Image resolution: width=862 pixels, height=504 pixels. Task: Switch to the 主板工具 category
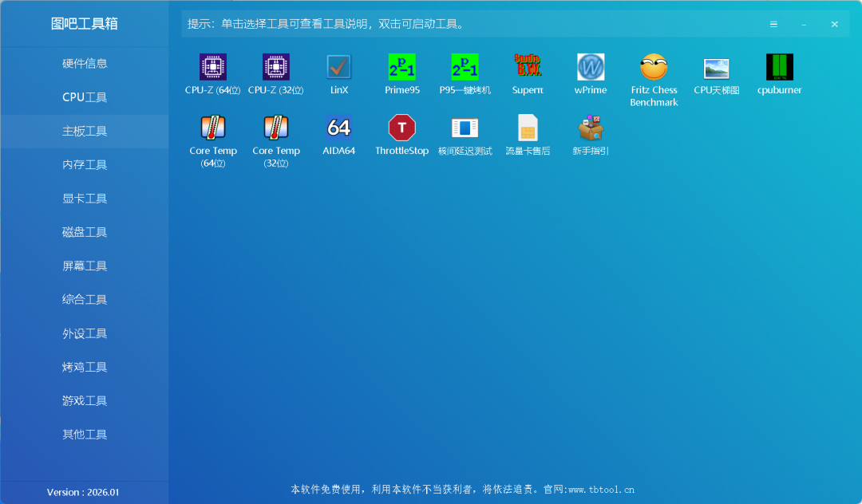click(85, 132)
